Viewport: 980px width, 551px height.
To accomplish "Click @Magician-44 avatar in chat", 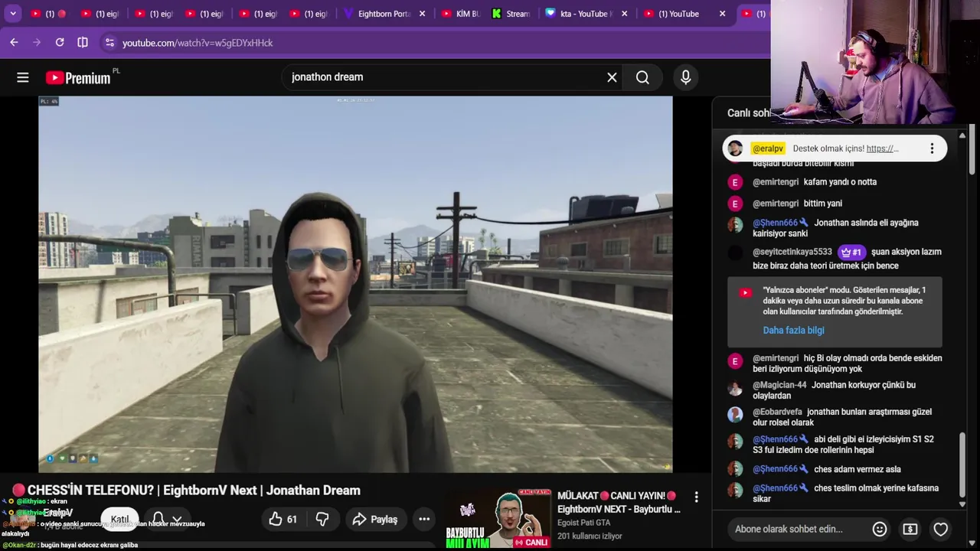I will tap(735, 388).
